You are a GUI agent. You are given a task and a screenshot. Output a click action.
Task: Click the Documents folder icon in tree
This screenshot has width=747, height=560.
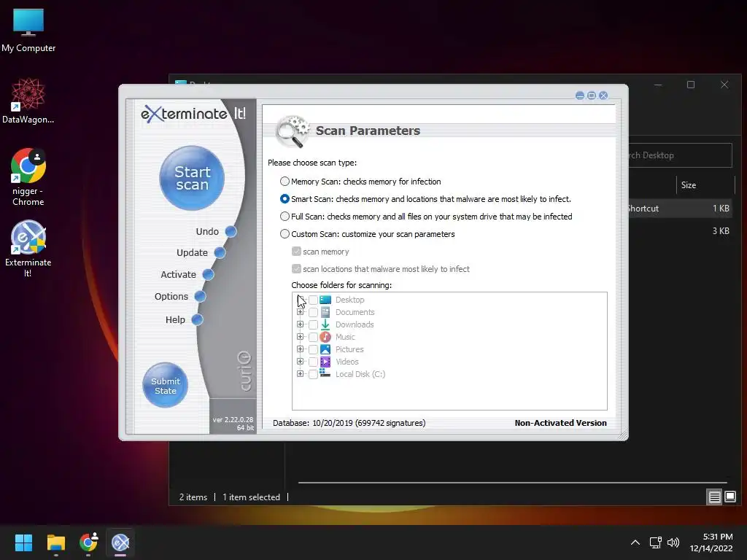[325, 312]
